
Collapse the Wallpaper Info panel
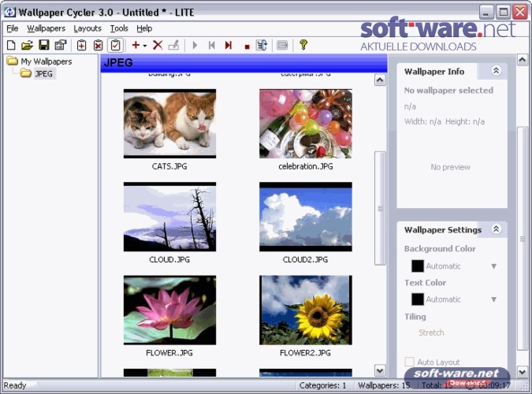[496, 71]
